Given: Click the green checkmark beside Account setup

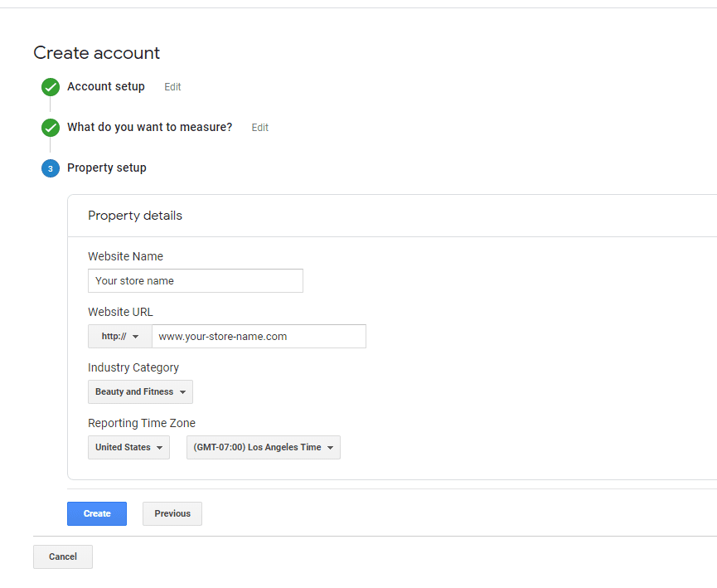Looking at the screenshot, I should point(51,87).
